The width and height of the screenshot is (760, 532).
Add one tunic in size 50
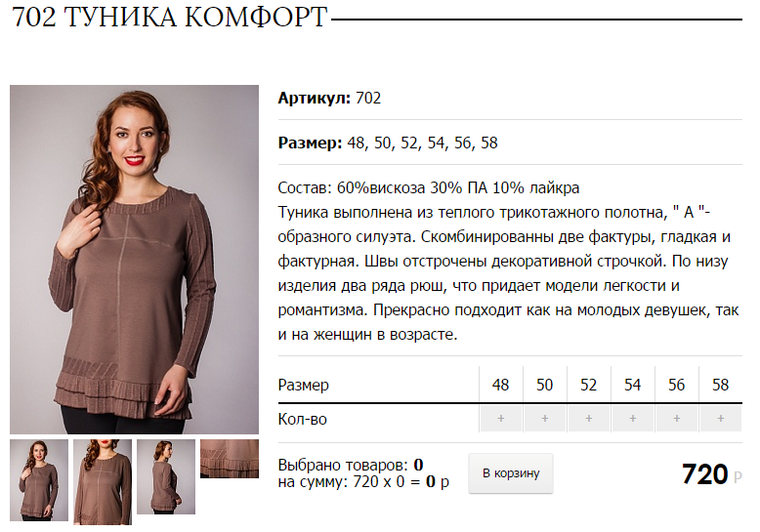pos(545,419)
